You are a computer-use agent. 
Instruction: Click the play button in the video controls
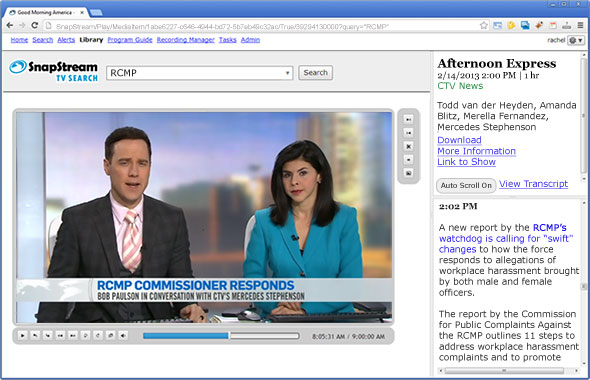coord(22,335)
